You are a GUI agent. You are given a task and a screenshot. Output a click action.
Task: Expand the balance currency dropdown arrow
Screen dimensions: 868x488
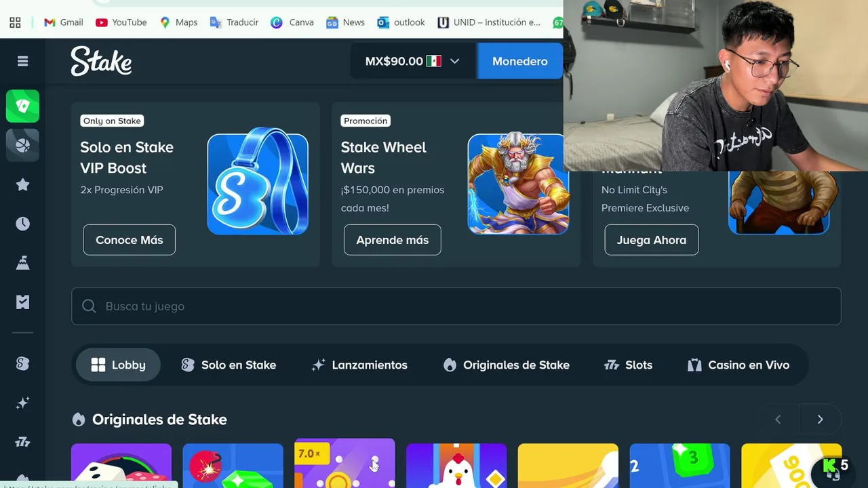(x=454, y=61)
